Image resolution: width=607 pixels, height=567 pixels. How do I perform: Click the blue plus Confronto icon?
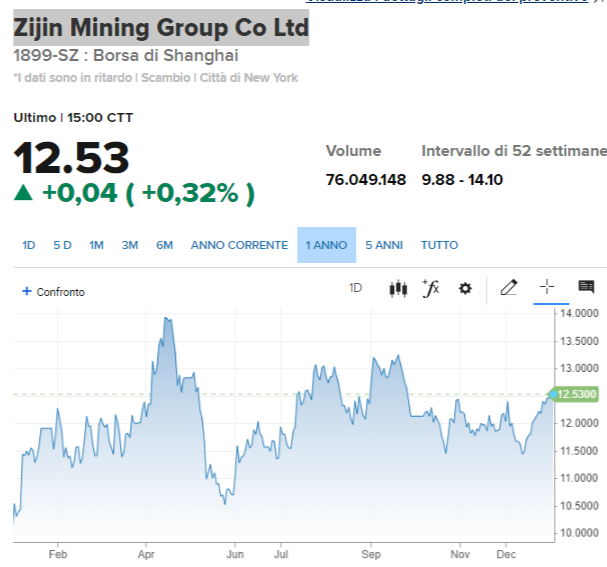coord(27,291)
